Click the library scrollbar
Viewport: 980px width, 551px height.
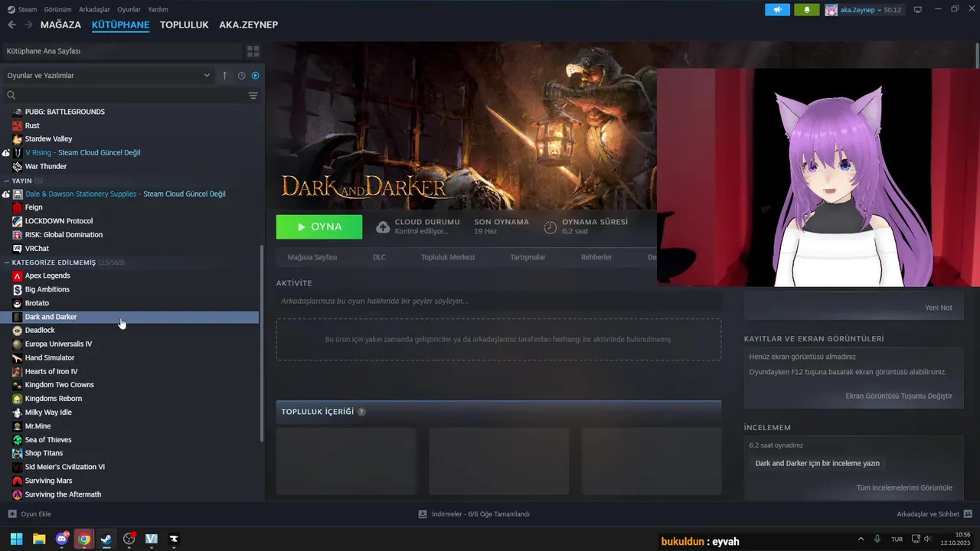[262, 344]
